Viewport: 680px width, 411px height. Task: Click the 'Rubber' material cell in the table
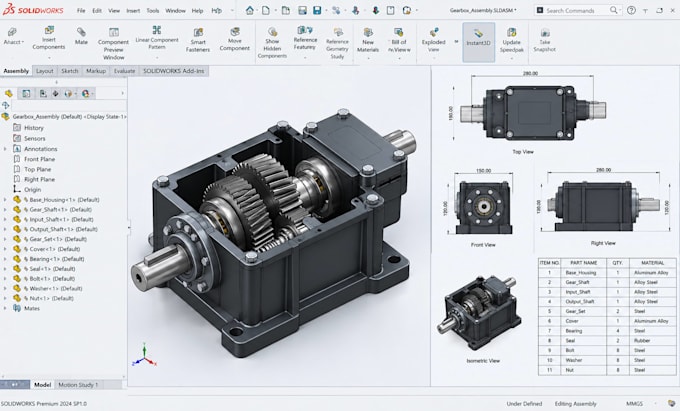click(652, 341)
